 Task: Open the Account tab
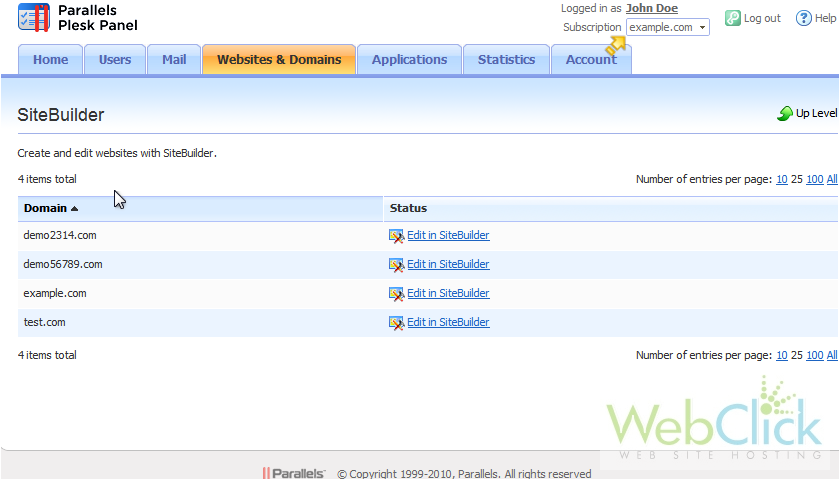click(x=591, y=59)
